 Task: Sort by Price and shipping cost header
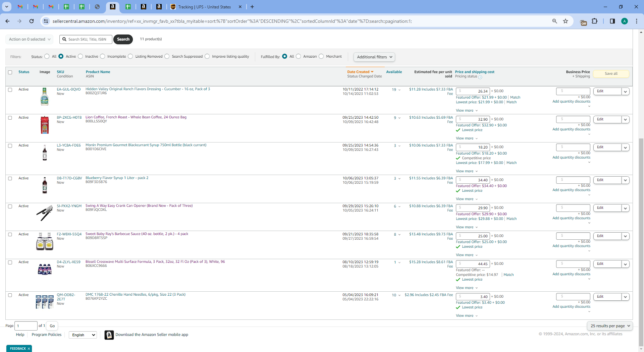click(475, 72)
